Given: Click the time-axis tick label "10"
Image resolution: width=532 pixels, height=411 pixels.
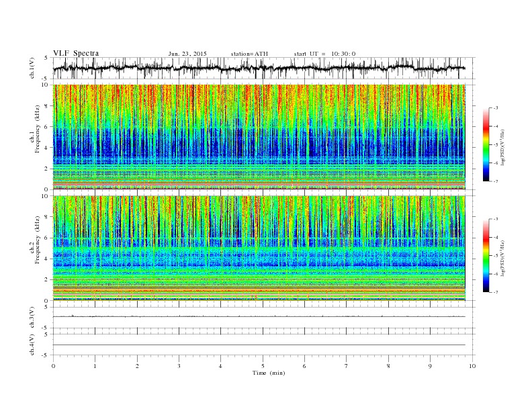Looking at the screenshot, I should tap(472, 366).
